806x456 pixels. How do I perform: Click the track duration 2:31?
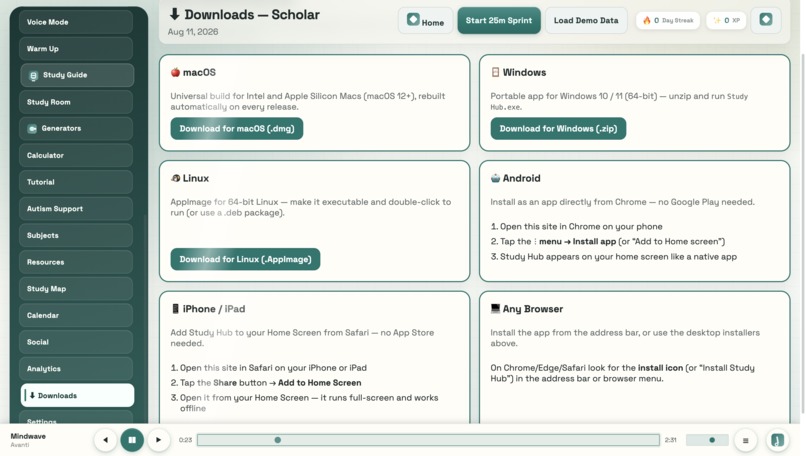[670, 440]
